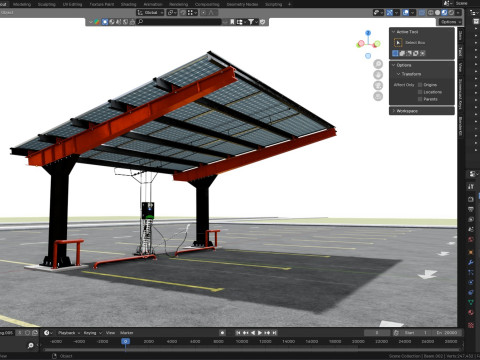Viewport: 480px width, 360px height.
Task: Open the Modeling workspace tab
Action: pyautogui.click(x=22, y=4)
